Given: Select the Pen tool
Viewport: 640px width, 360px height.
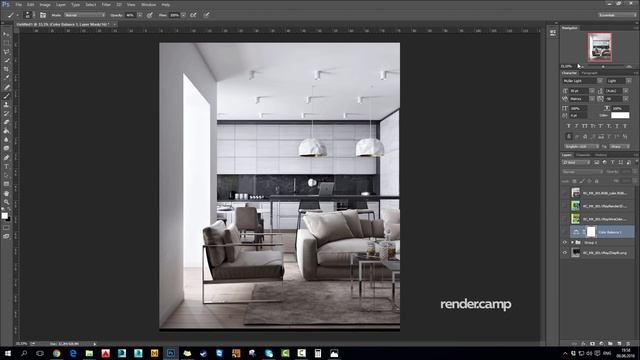Looking at the screenshot, I should tap(6, 158).
